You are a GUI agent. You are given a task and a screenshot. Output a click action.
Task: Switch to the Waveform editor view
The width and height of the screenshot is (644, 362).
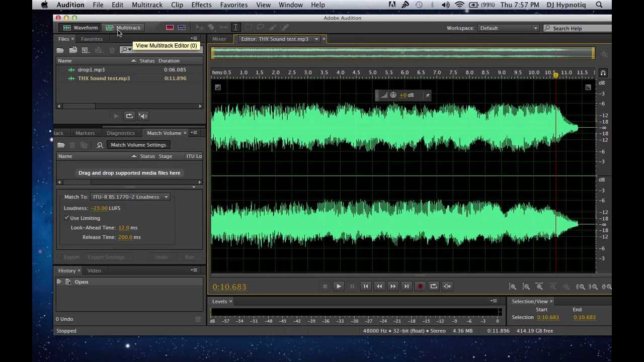pyautogui.click(x=80, y=28)
